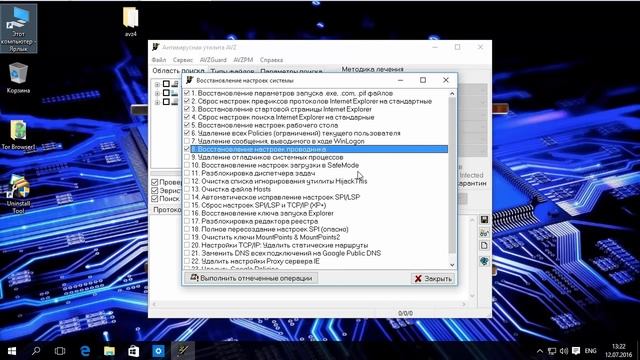This screenshot has height=360, width=640.
Task: Launch Microsoft Edge from the taskbar
Action: 85,351
